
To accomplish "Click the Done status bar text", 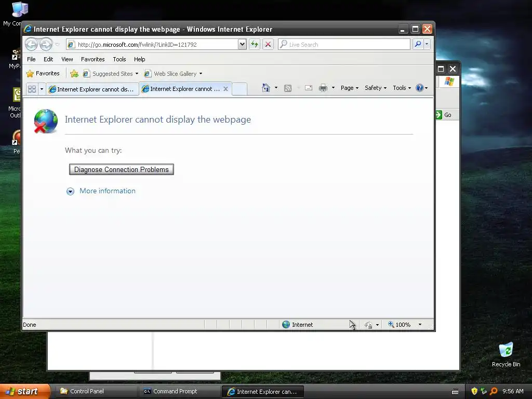I will coord(30,325).
